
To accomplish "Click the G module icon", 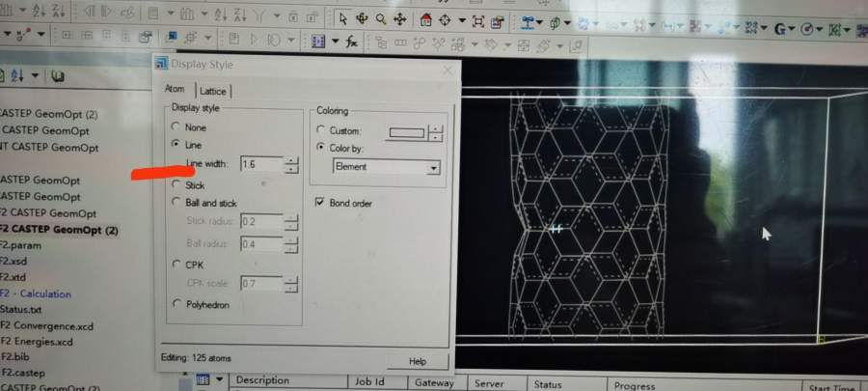I will coord(780,29).
